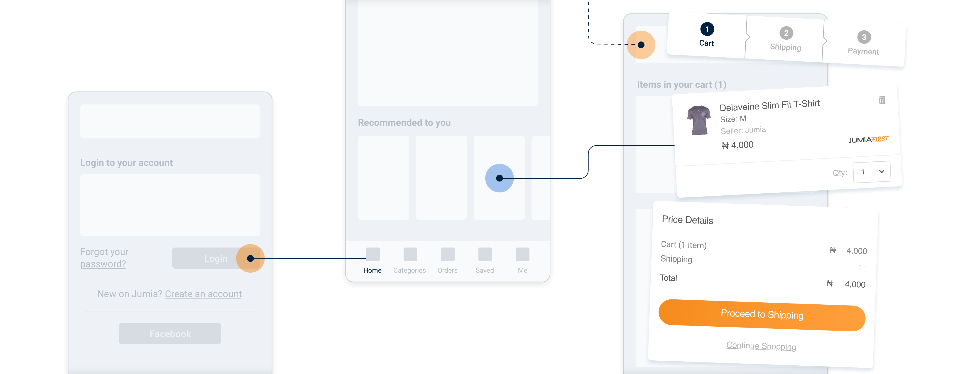Click the Categories navigation icon
The image size is (980, 374).
tap(410, 254)
